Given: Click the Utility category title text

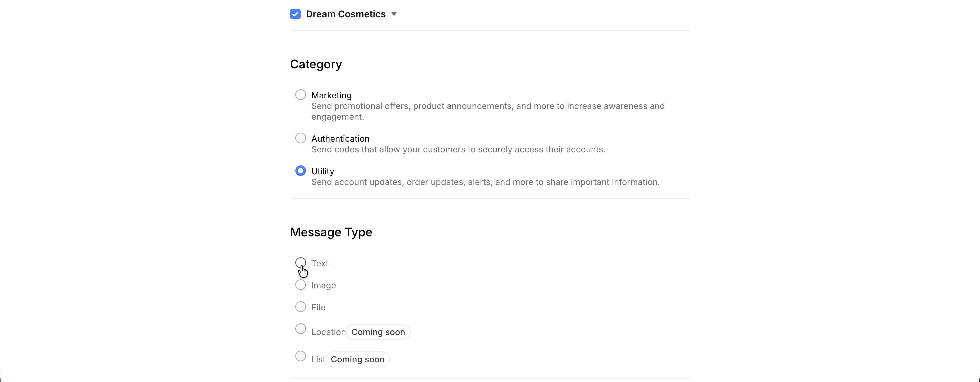Looking at the screenshot, I should 323,171.
